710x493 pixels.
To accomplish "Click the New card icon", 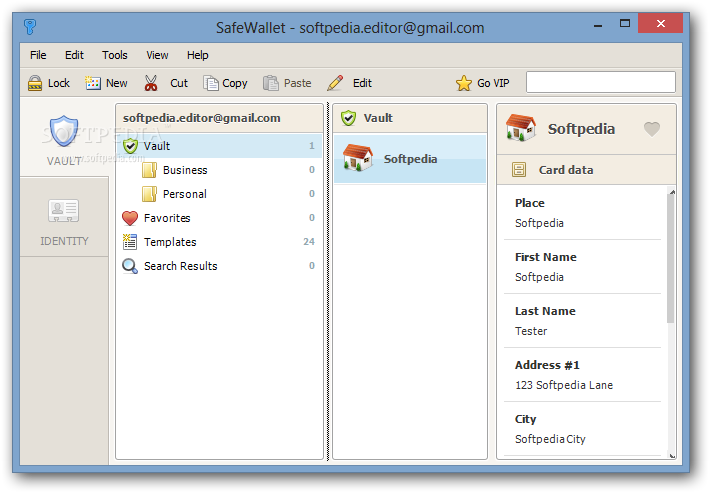I will point(93,83).
